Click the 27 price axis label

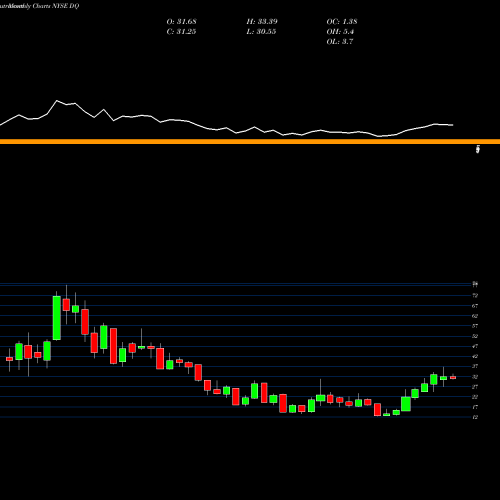point(475,387)
